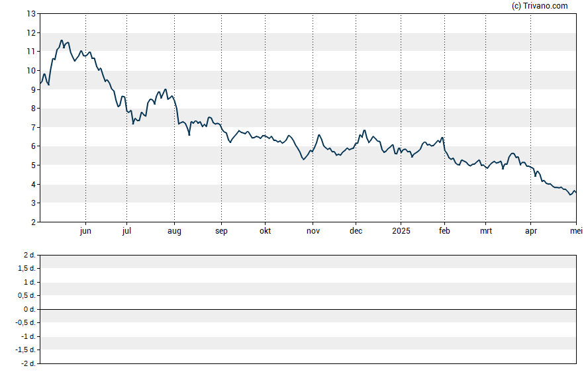Click the '2 d.' volume axis label

click(30, 256)
